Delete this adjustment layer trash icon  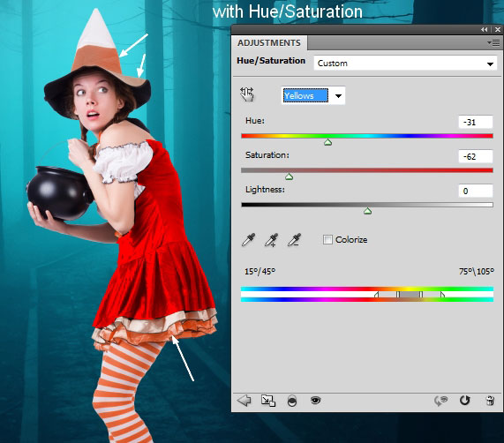pyautogui.click(x=490, y=401)
